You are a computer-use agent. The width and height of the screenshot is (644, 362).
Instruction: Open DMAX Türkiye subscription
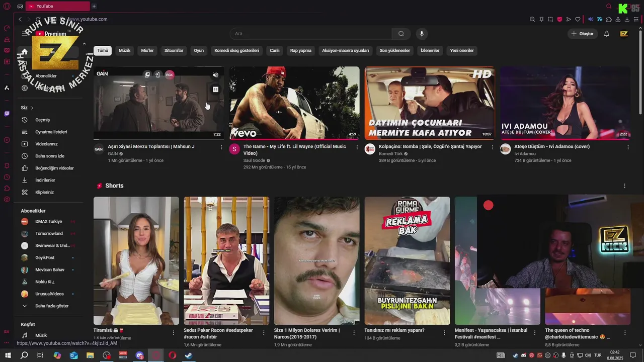pyautogui.click(x=49, y=222)
